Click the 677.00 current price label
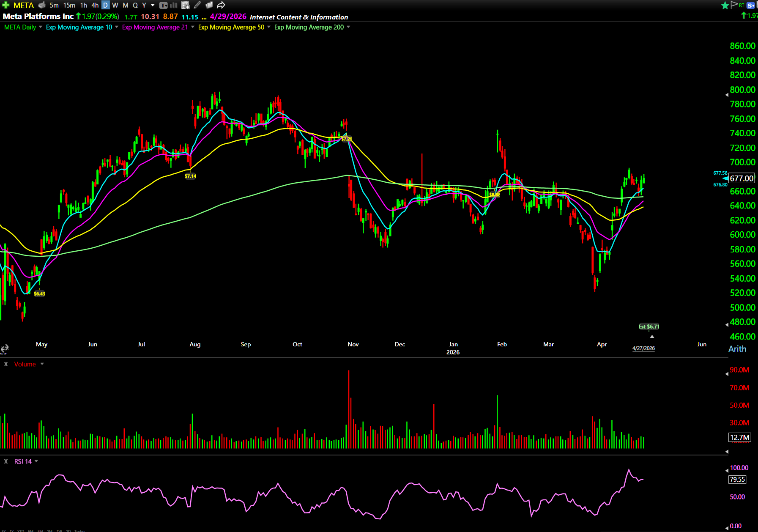This screenshot has width=758, height=532. click(x=742, y=178)
